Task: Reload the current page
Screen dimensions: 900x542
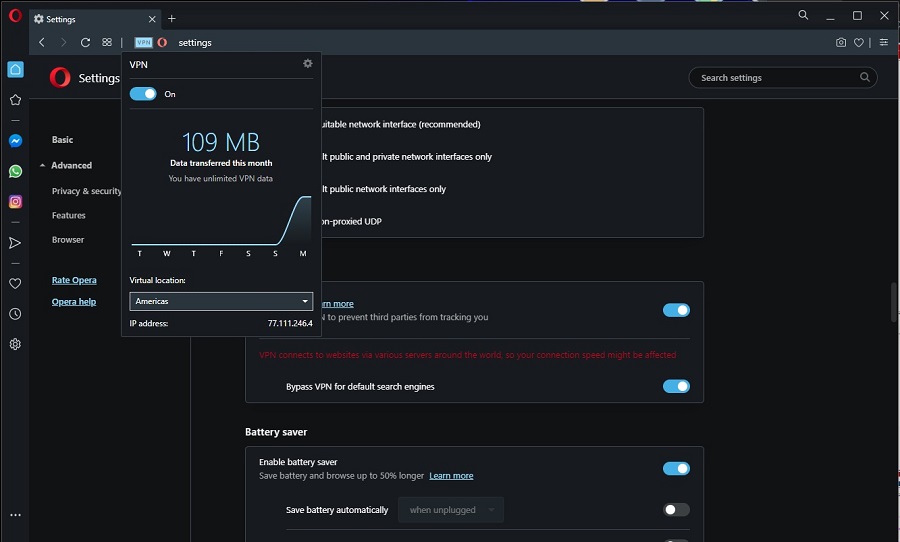Action: (85, 42)
